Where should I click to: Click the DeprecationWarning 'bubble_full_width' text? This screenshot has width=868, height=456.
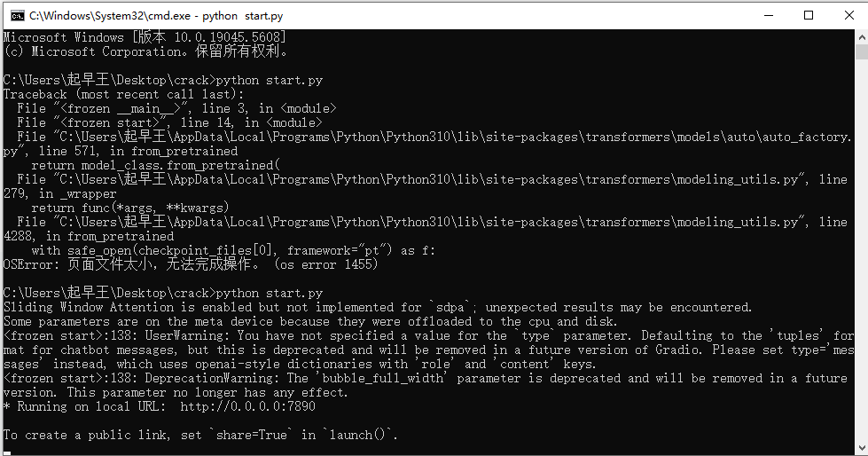pyautogui.click(x=383, y=378)
